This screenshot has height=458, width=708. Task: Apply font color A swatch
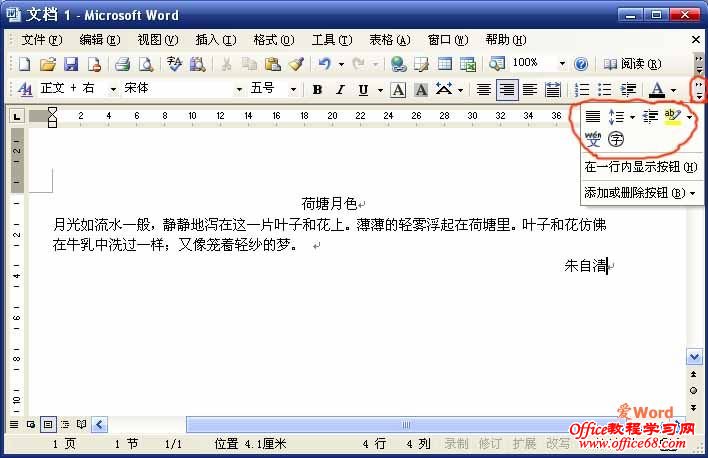click(x=657, y=90)
